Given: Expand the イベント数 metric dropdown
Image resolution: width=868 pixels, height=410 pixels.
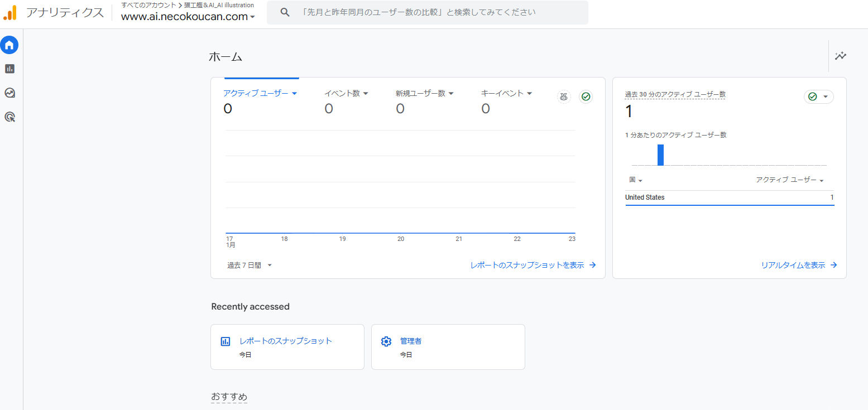Looking at the screenshot, I should tap(366, 94).
